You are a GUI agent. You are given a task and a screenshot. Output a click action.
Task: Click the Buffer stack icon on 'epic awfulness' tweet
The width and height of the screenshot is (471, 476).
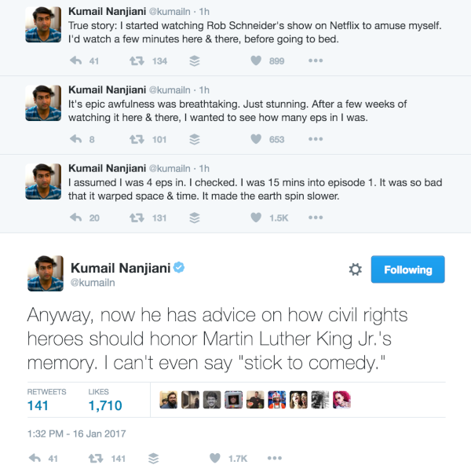pyautogui.click(x=195, y=139)
